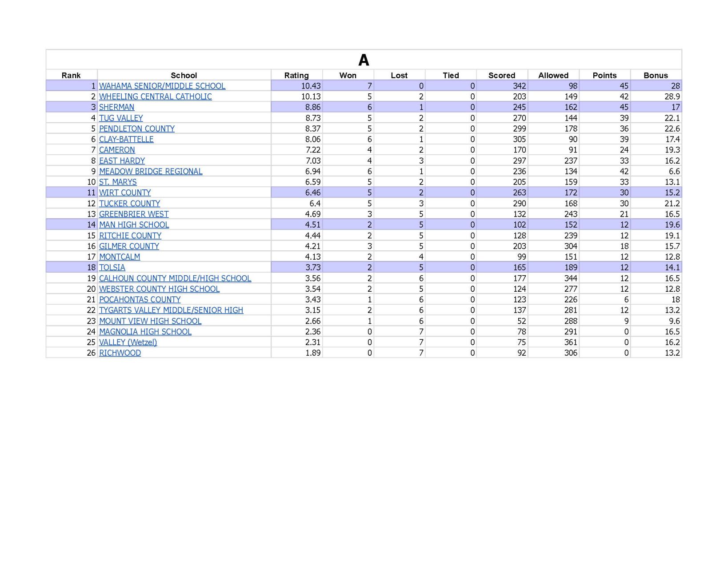The height and width of the screenshot is (563, 728).
Task: Open the GREENBRIER WEST page
Action: [134, 214]
